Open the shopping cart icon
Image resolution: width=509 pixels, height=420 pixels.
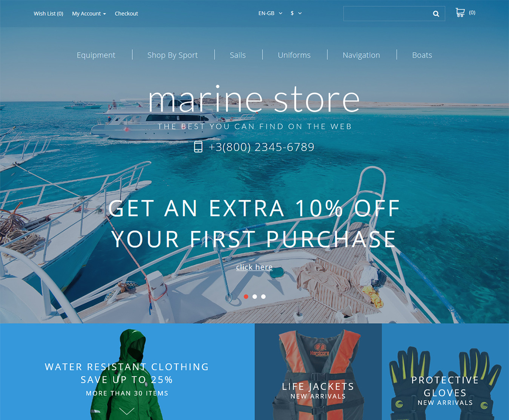point(460,13)
